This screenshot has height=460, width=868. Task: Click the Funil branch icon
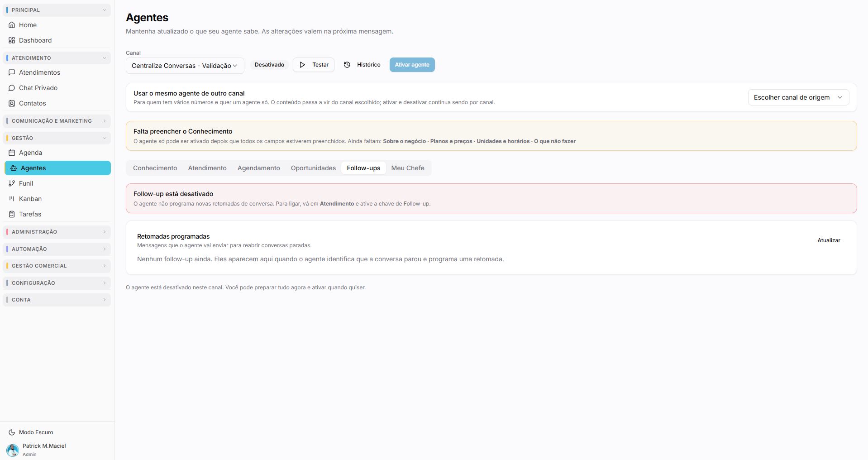[12, 183]
